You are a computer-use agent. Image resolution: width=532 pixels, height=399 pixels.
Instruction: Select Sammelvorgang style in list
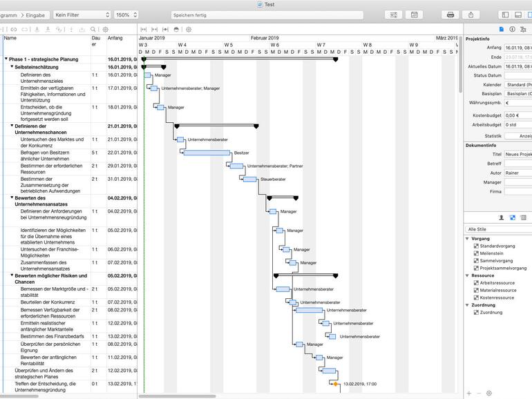496,261
